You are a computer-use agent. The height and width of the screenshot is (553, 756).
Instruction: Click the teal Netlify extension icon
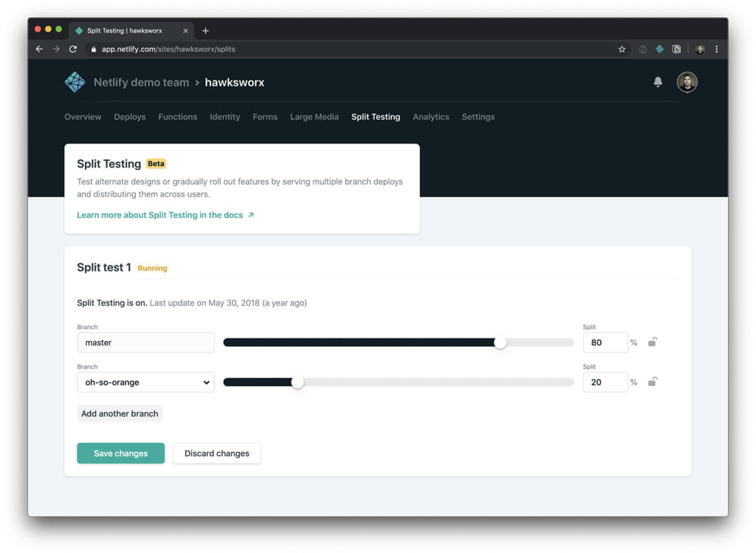pyautogui.click(x=659, y=49)
